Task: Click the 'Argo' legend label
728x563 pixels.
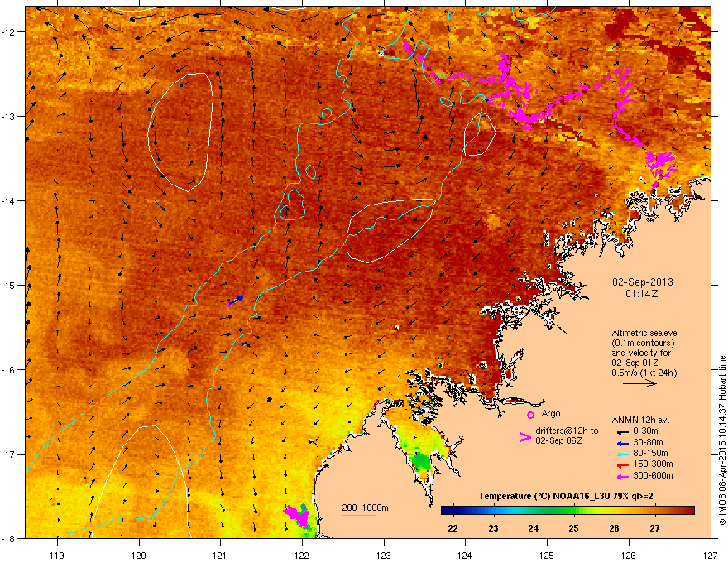Action: tap(551, 413)
